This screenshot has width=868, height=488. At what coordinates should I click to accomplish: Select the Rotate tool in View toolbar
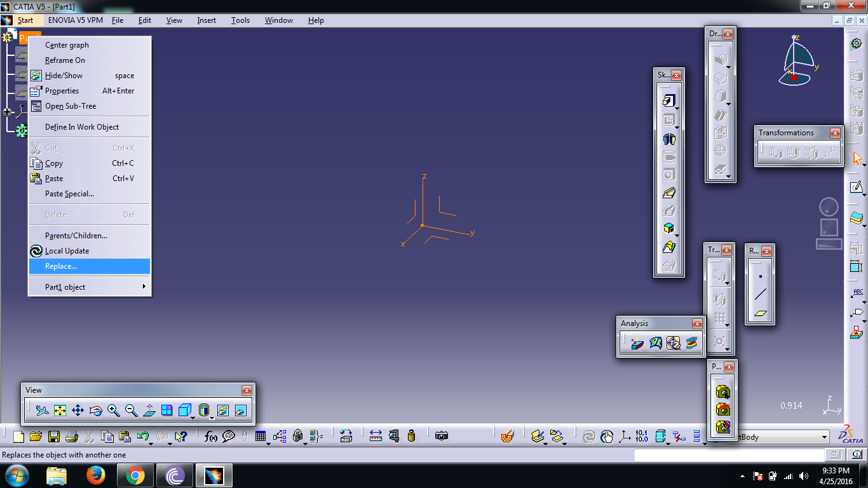pyautogui.click(x=96, y=410)
